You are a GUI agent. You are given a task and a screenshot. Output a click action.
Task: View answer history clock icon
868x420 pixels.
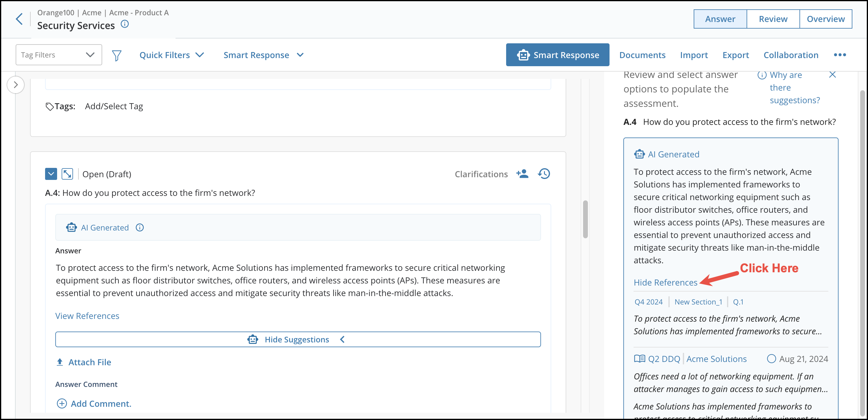pos(544,174)
